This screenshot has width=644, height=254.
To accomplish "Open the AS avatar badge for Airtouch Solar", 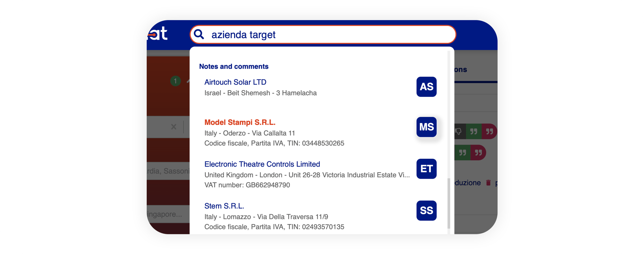I will (x=426, y=87).
